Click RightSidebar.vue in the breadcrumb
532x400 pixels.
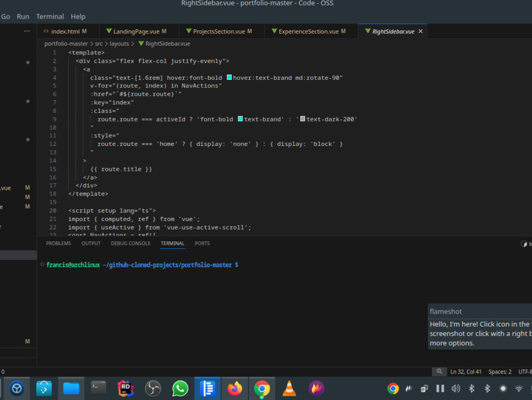[164, 44]
